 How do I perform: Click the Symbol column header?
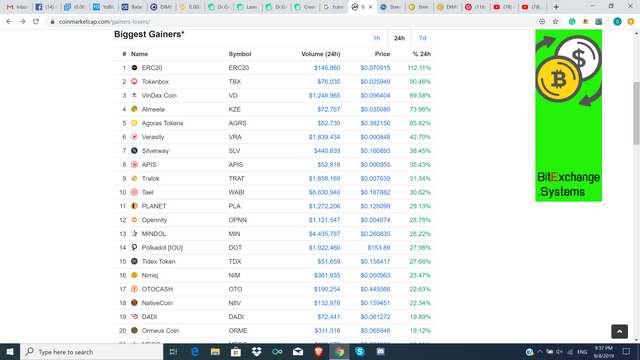240,54
